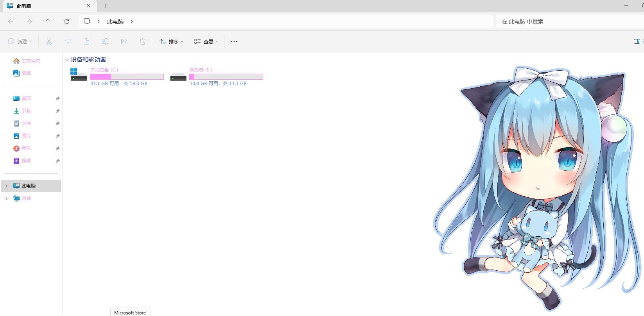The width and height of the screenshot is (644, 316).
Task: Open the 新建 new item button
Action: click(x=20, y=41)
